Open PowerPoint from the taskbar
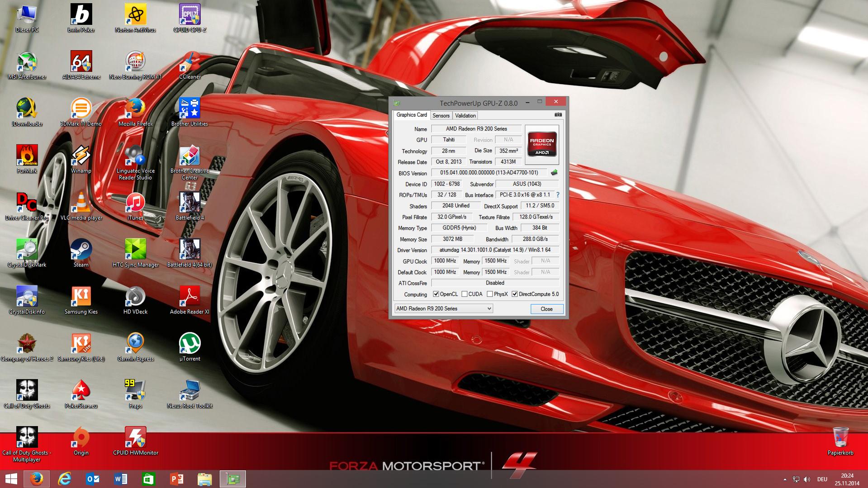868x488 pixels. (x=177, y=479)
